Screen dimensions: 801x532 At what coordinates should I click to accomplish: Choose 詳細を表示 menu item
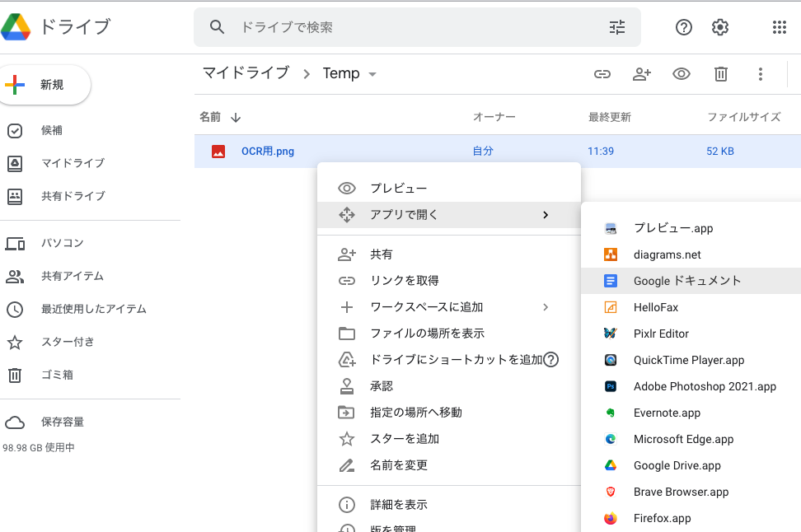(449, 505)
